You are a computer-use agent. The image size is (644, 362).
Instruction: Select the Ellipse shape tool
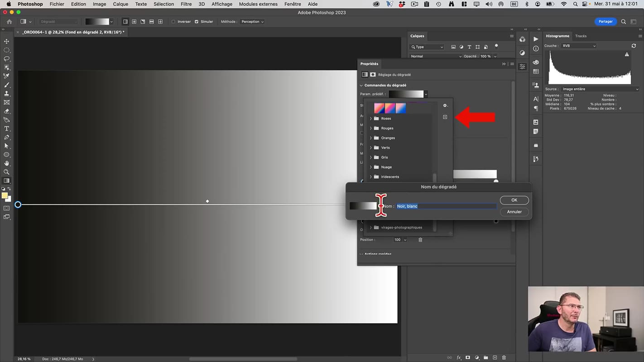coord(7,154)
